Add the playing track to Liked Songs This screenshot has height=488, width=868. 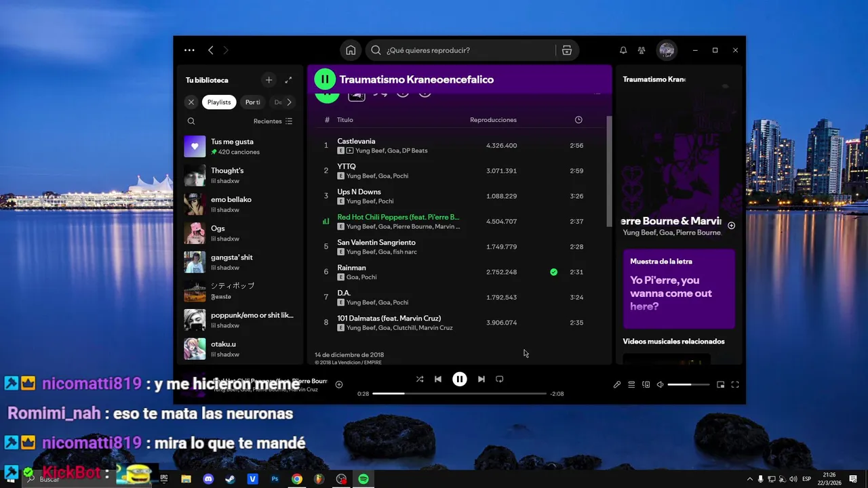(339, 384)
